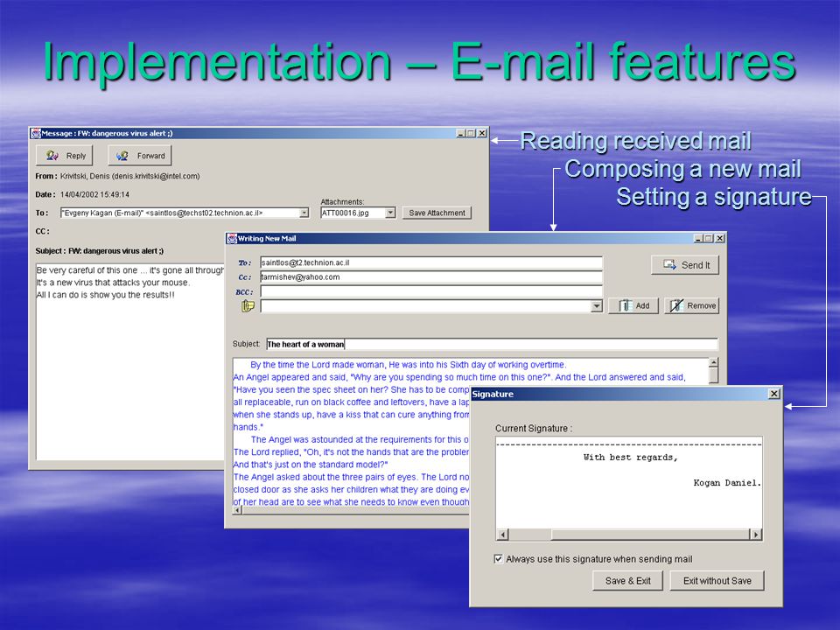Click the Remove attachment button

691,306
